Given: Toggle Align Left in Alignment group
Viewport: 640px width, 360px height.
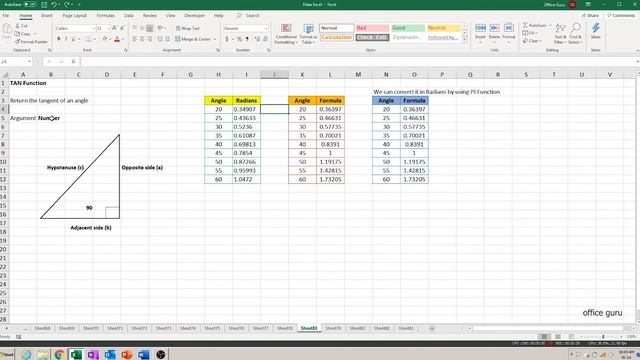Looking at the screenshot, I should (135, 39).
